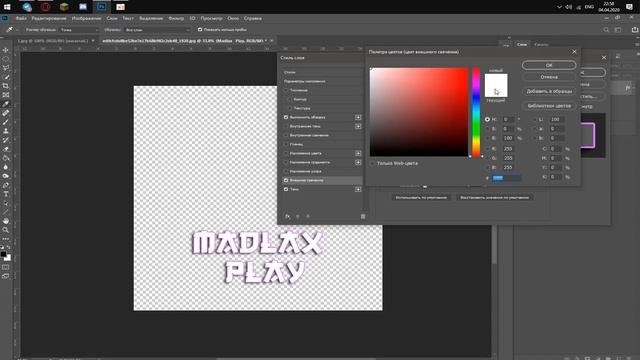Open the Изображение menu
The height and width of the screenshot is (360, 640).
[x=87, y=18]
